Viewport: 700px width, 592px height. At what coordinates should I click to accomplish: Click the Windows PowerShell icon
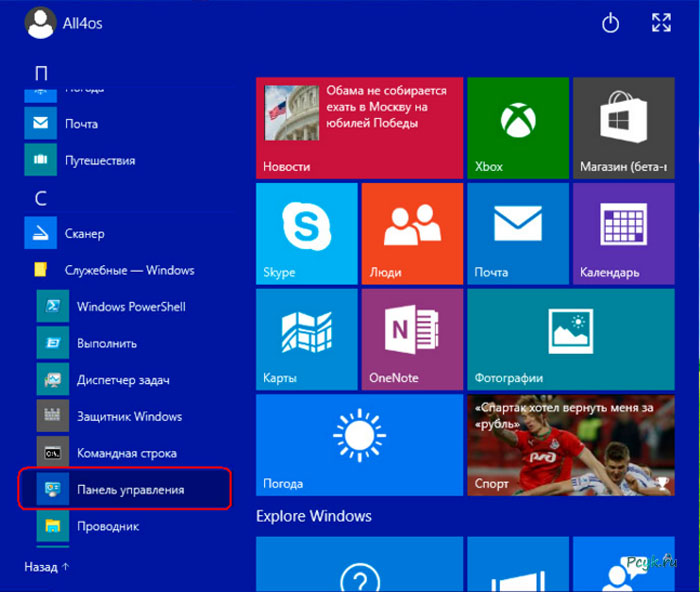coord(53,306)
